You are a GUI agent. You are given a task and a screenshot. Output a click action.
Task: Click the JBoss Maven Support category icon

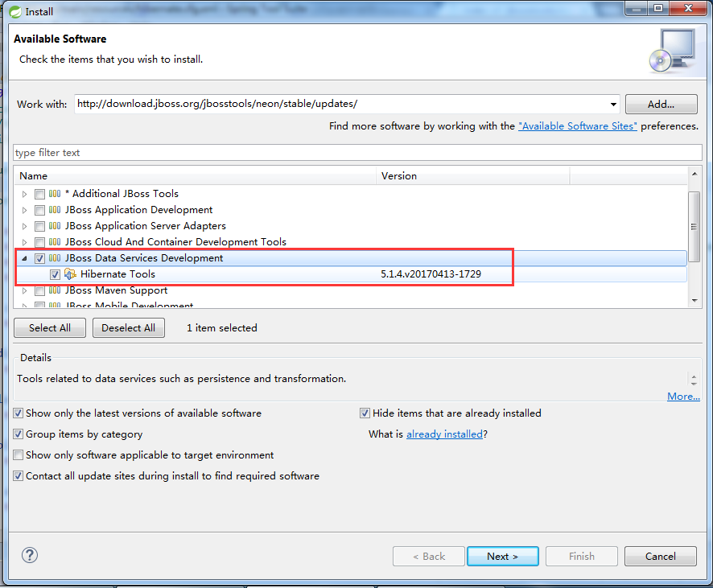coord(53,290)
